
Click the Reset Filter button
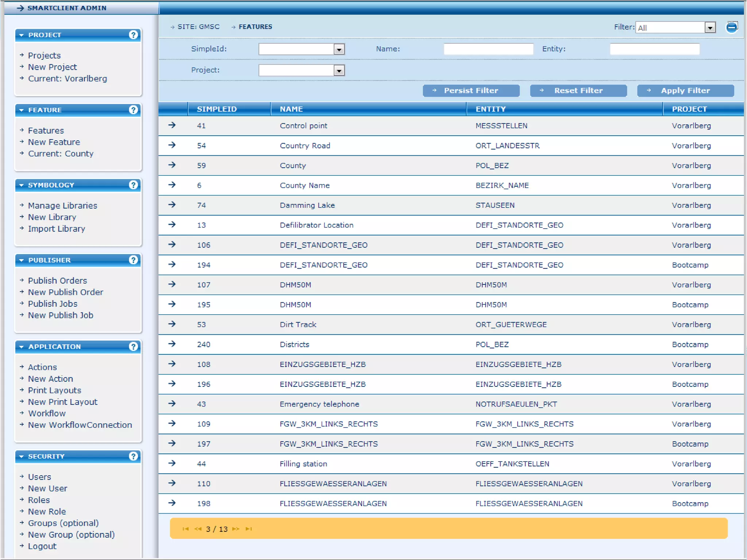(x=578, y=90)
